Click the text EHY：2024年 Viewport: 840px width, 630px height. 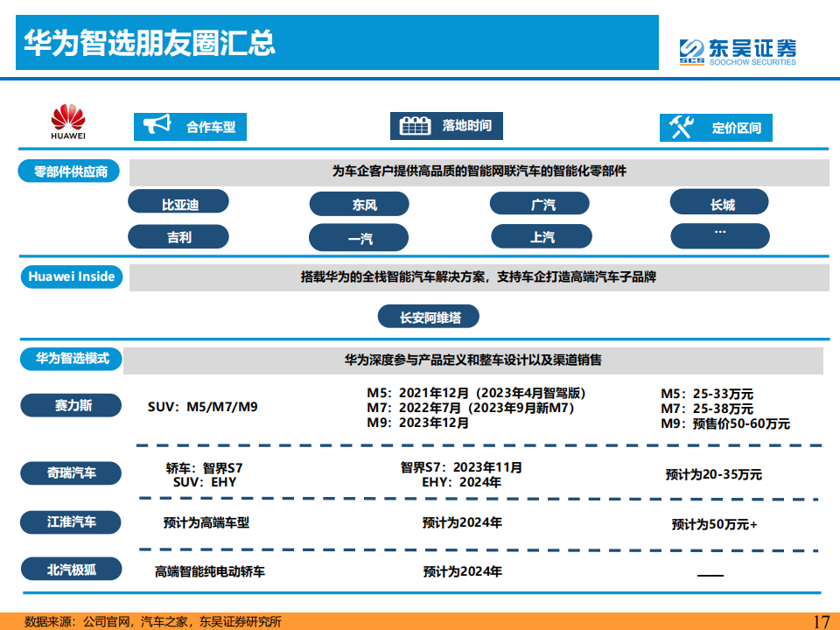[x=461, y=482]
